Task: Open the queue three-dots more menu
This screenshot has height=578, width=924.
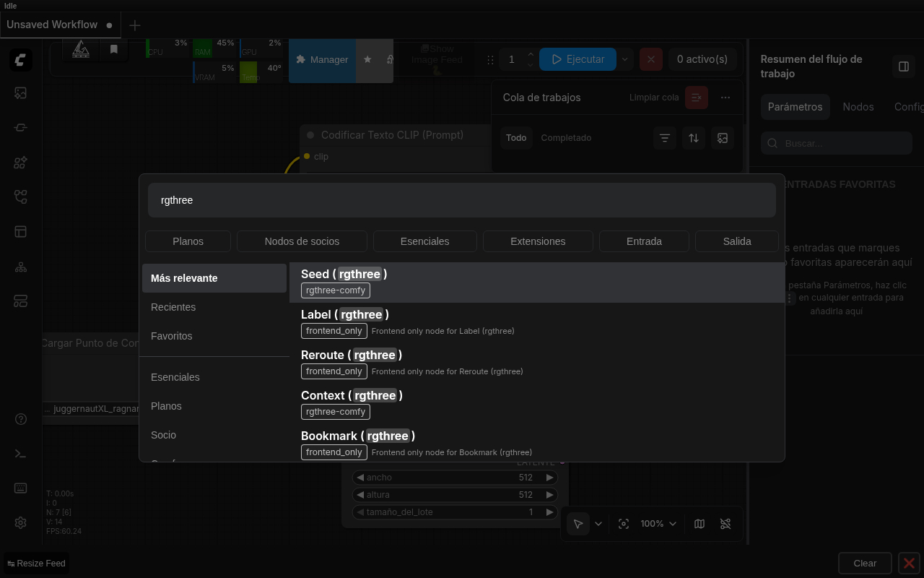Action: tap(725, 98)
